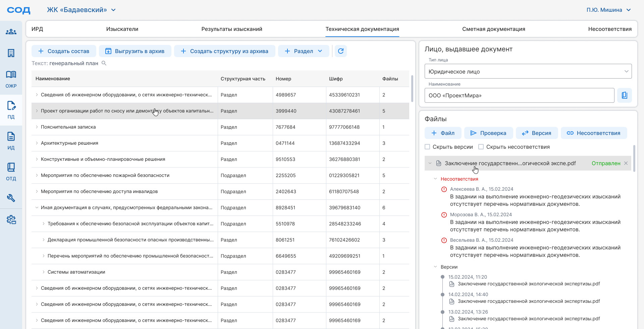The height and width of the screenshot is (329, 644).
Task: Enable the Скрыть несоответствия checkbox
Action: (x=481, y=147)
